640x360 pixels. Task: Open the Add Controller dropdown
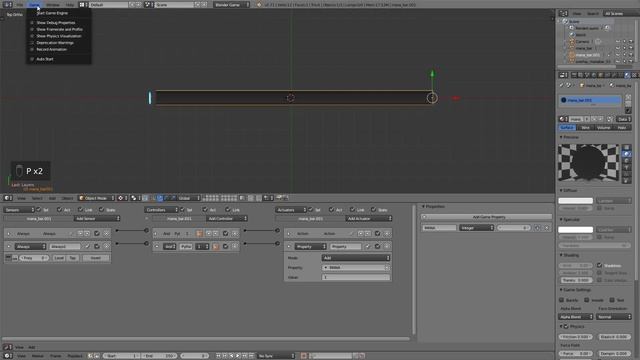click(x=227, y=219)
